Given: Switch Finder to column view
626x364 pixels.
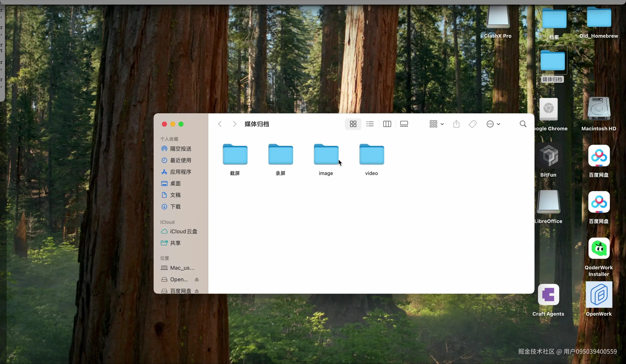Looking at the screenshot, I should 387,124.
